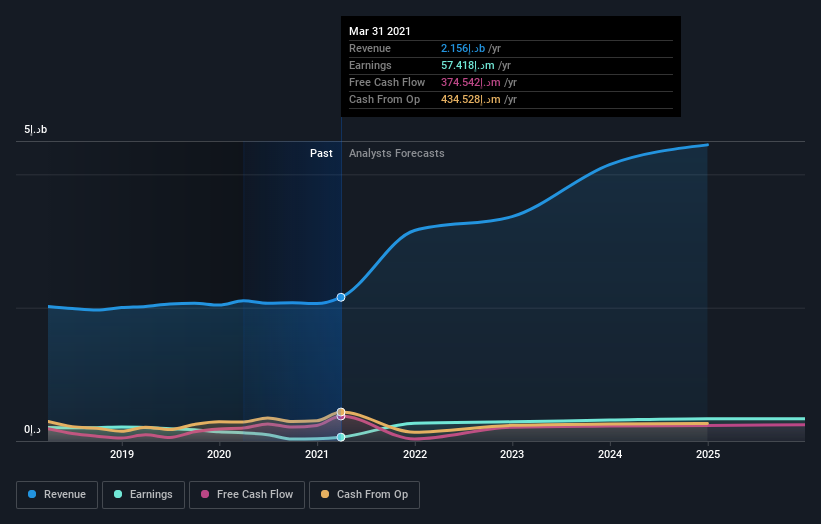Viewport: 821px width, 524px height.
Task: Click the 2022 x-axis label
Action: (x=415, y=454)
